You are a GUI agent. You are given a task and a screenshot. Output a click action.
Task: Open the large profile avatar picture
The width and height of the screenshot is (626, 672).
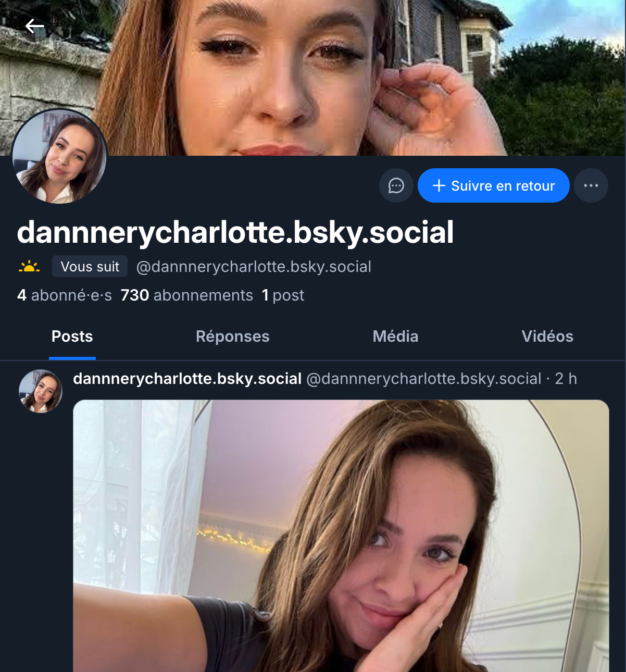point(59,156)
